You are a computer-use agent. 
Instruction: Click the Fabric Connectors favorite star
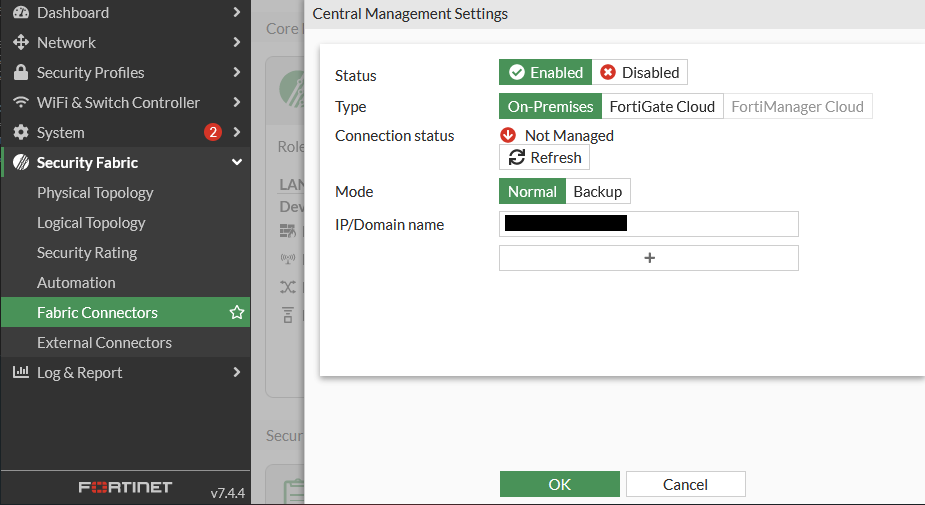click(237, 313)
